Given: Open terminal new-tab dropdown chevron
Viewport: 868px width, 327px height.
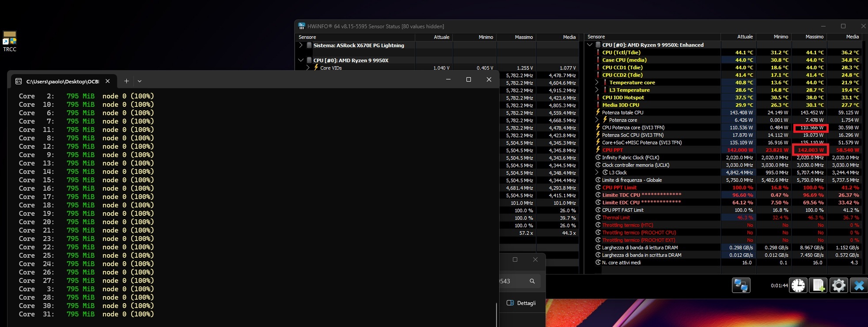Looking at the screenshot, I should pos(140,81).
